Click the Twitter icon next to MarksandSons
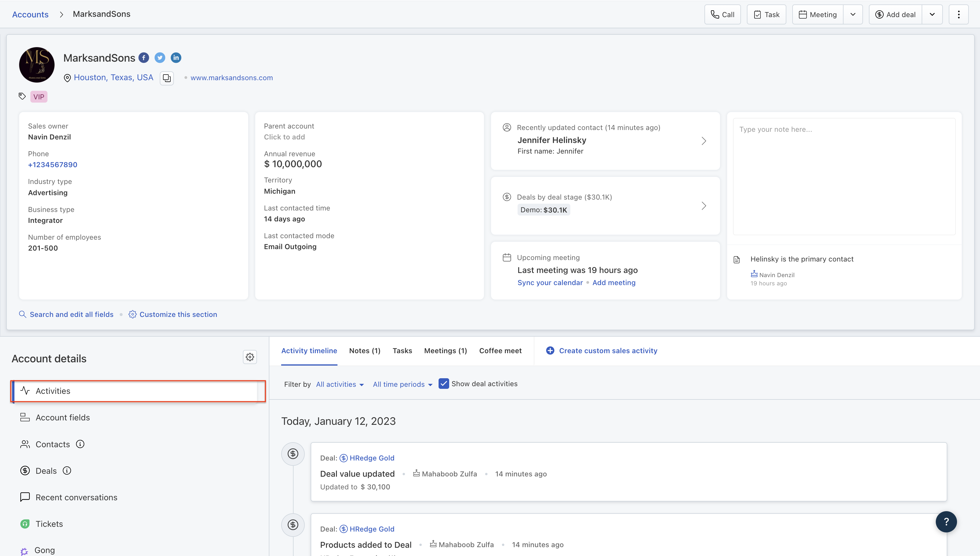 click(159, 57)
